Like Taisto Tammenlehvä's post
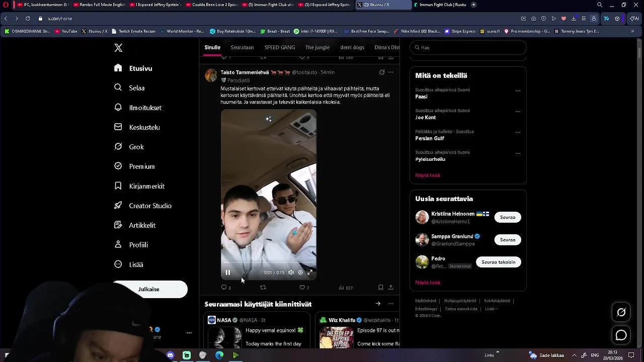 coord(304,288)
